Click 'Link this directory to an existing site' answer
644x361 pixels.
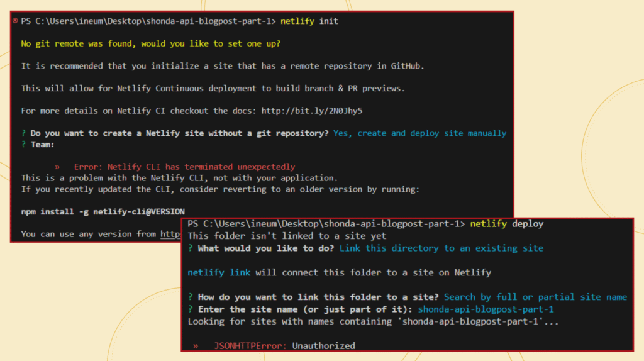tap(441, 248)
